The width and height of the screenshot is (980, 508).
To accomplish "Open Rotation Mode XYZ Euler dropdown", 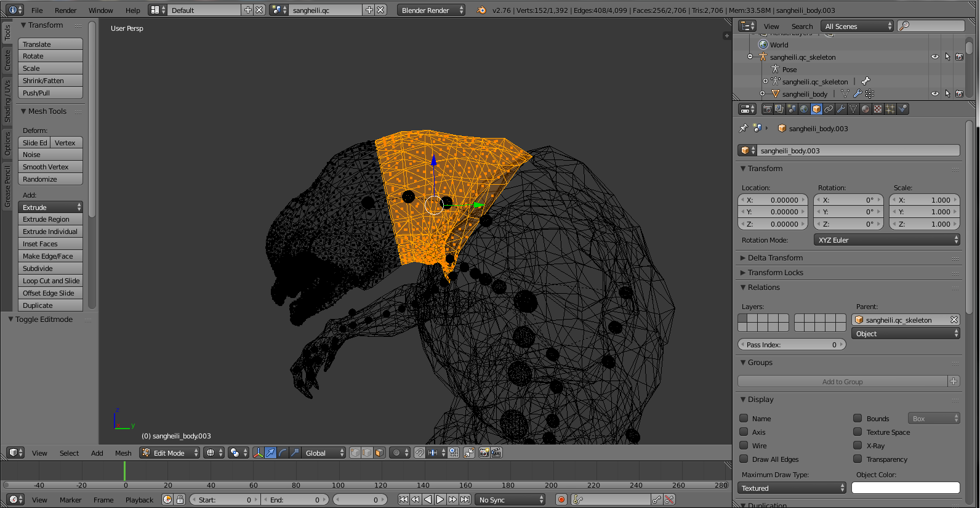I will point(886,240).
